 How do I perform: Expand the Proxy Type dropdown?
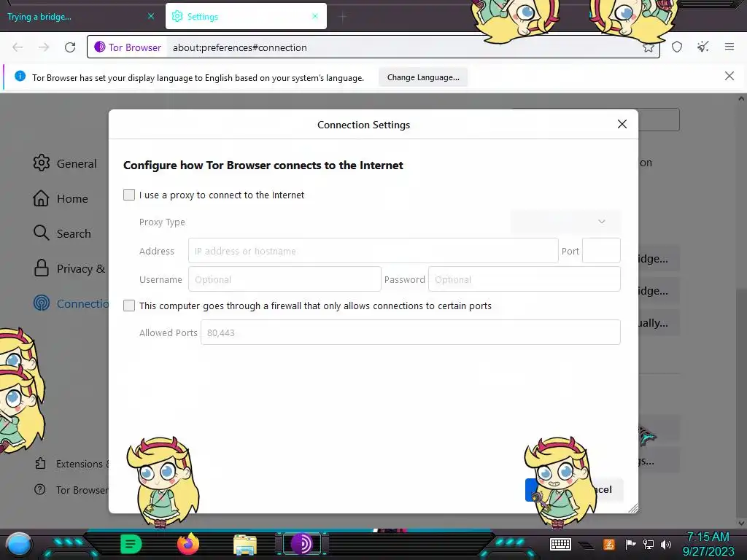tap(565, 222)
